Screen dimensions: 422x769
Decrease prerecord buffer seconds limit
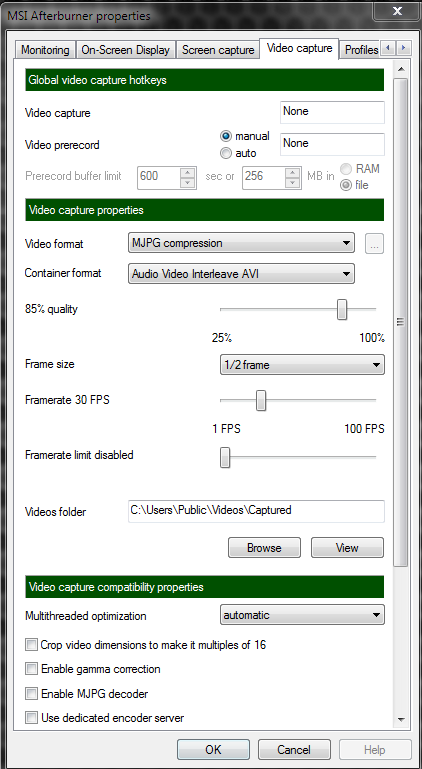(x=188, y=182)
